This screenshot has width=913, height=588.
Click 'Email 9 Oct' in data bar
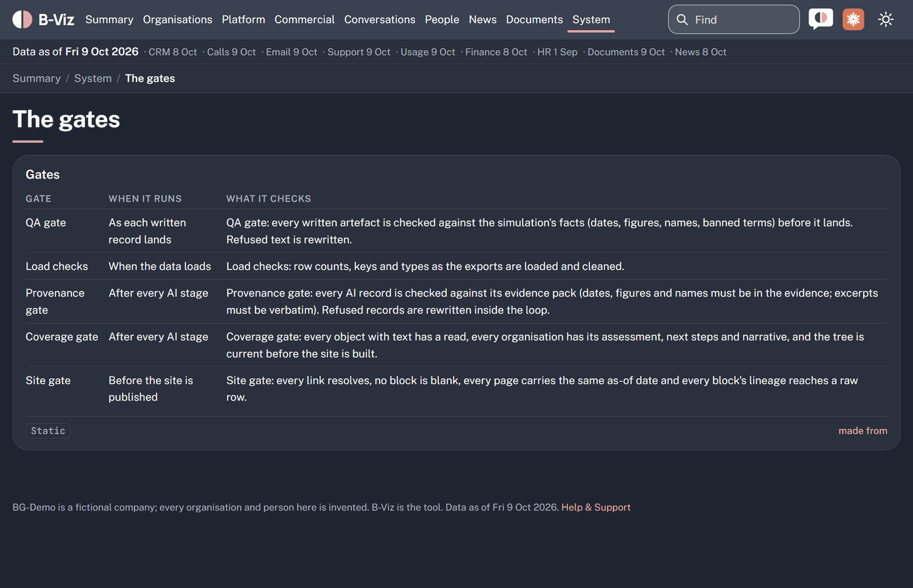click(292, 52)
